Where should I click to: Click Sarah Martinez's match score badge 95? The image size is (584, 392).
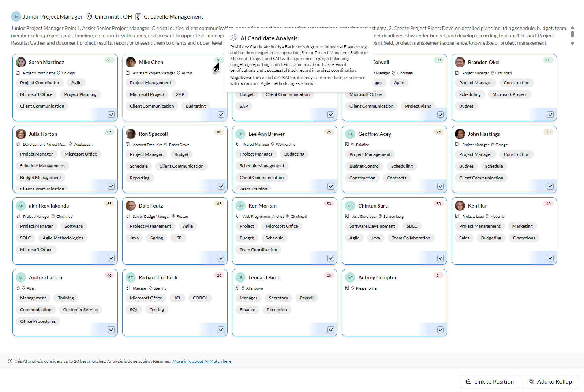point(109,60)
